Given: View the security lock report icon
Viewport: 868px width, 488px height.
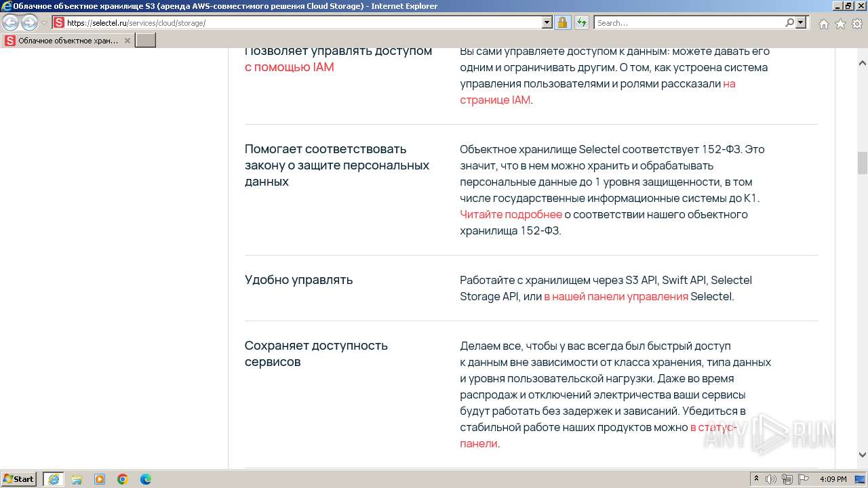Looking at the screenshot, I should pyautogui.click(x=562, y=23).
